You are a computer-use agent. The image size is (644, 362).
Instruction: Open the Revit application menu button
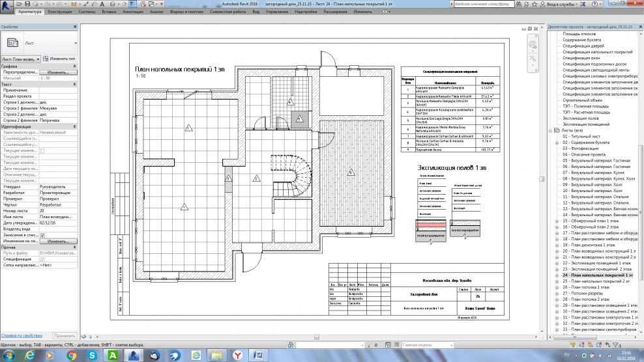8,7
